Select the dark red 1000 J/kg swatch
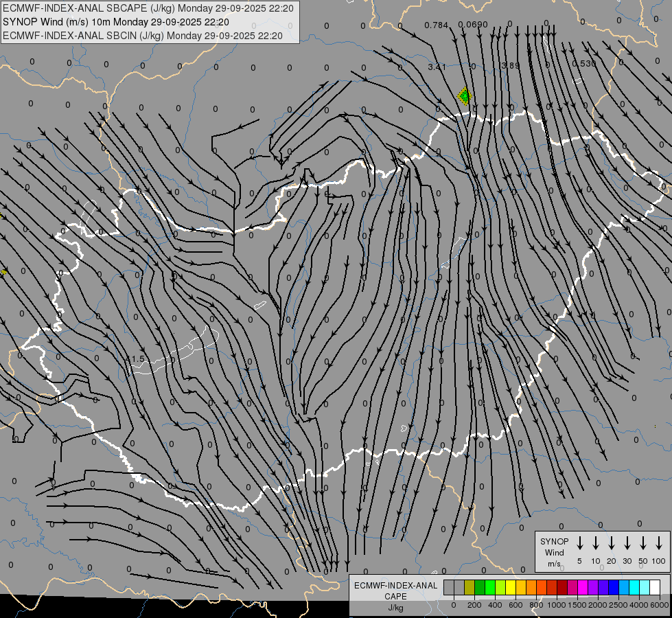672x618 pixels. [563, 587]
